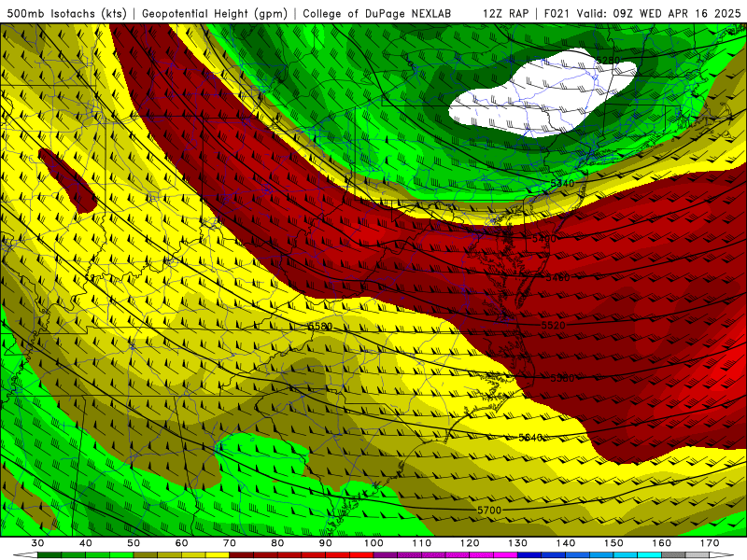
Task: Click the yellow swatch just left of 70 on the color bar
Action: [x=218, y=555]
